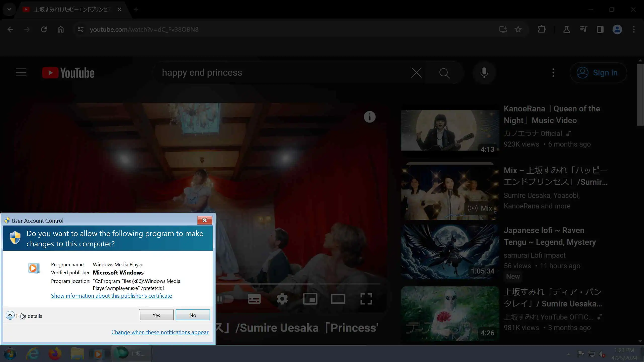Click Yes in User Account Control

(x=156, y=315)
